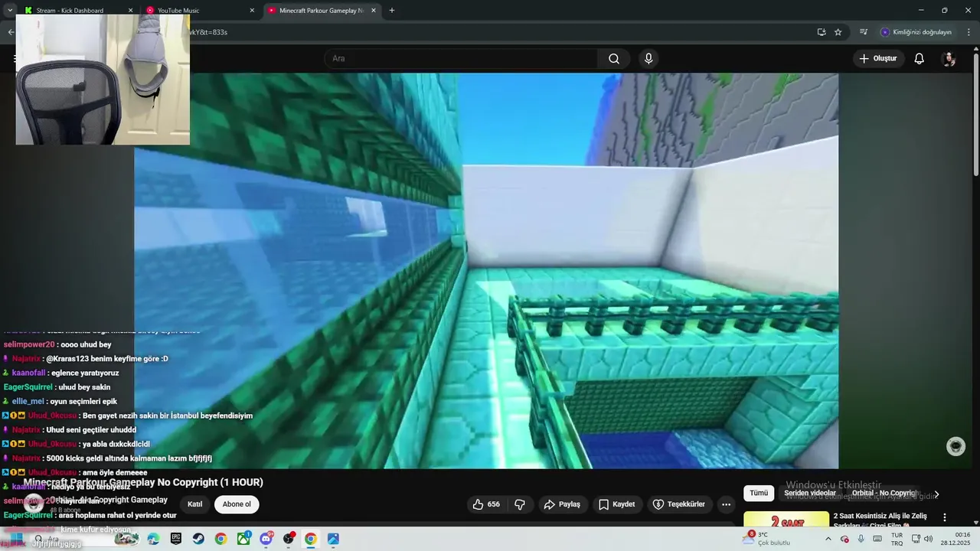Close the Stream - Kick Dashboard tab
The width and height of the screenshot is (980, 551).
(x=130, y=11)
